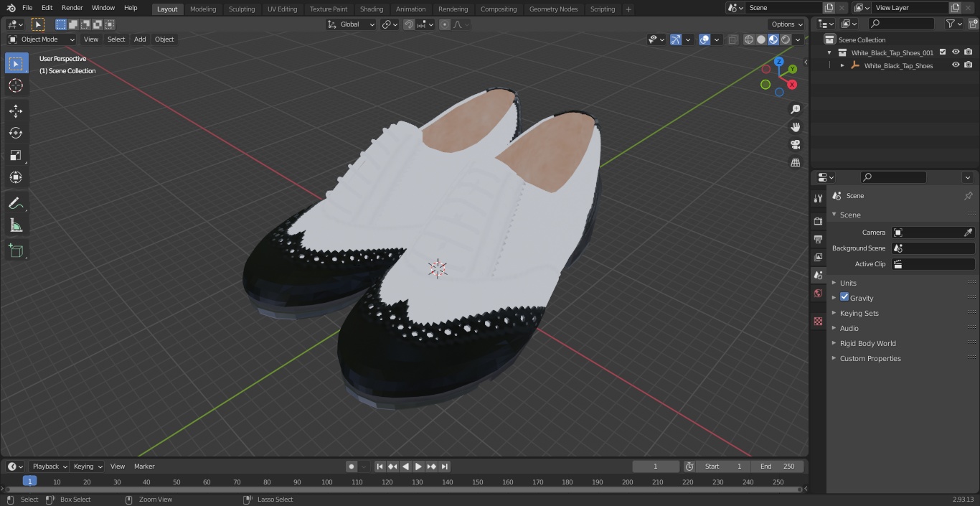The width and height of the screenshot is (980, 506).
Task: Switch to wireframe viewport shading
Action: coord(748,39)
